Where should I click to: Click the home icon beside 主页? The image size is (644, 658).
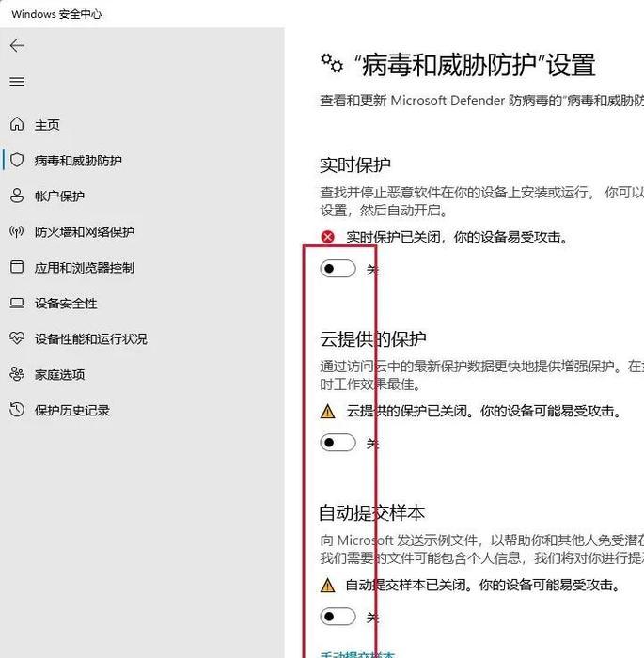coord(17,124)
